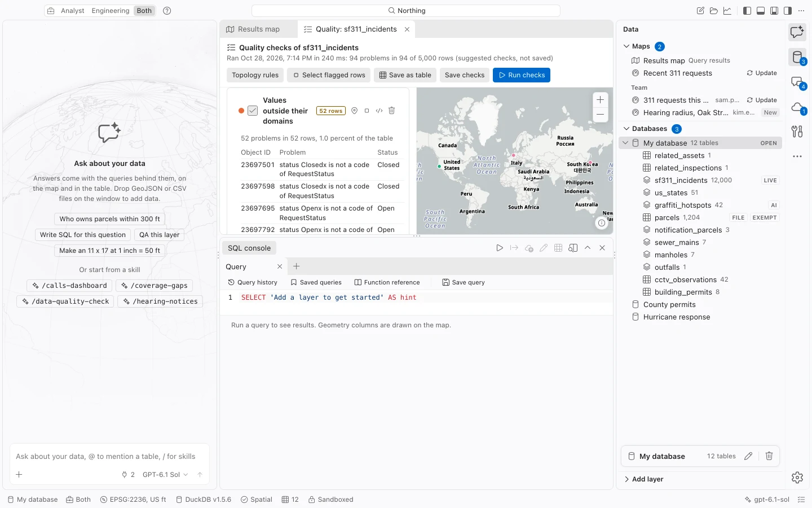Switch mode to Engineering
Viewport: 812px width, 508px height.
(x=111, y=11)
